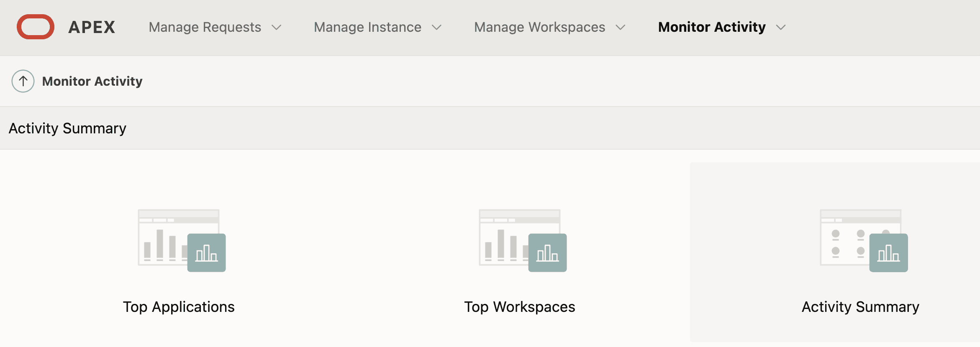
Task: Open the Monitor Activity menu in navigation bar
Action: [x=712, y=27]
